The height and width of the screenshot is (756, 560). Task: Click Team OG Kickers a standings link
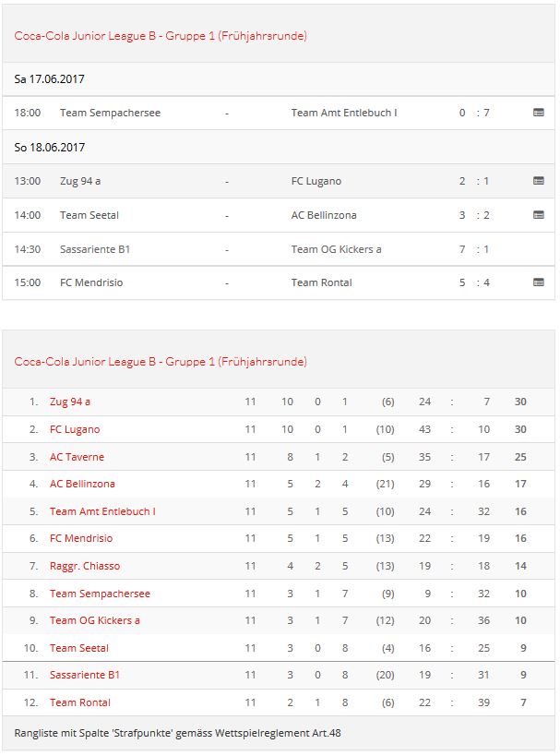pos(95,620)
